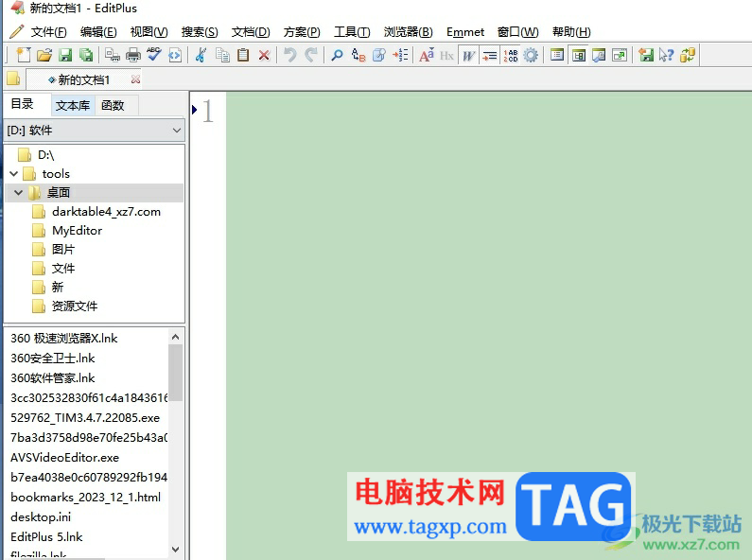The height and width of the screenshot is (560, 752).
Task: Toggle the Cliptext Window icon
Action: pos(578,55)
